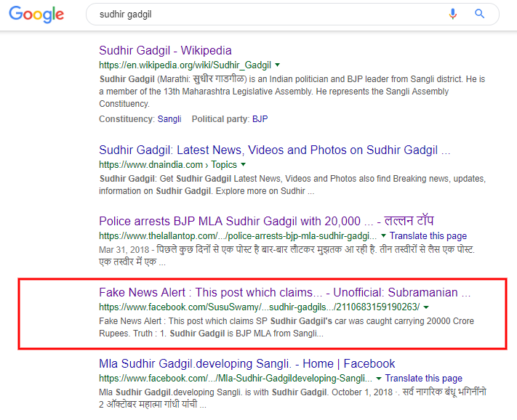The width and height of the screenshot is (517, 420).
Task: Click the en.wikipedia.org/wiki/Sudhir_Gadgil URL text
Action: 185,65
